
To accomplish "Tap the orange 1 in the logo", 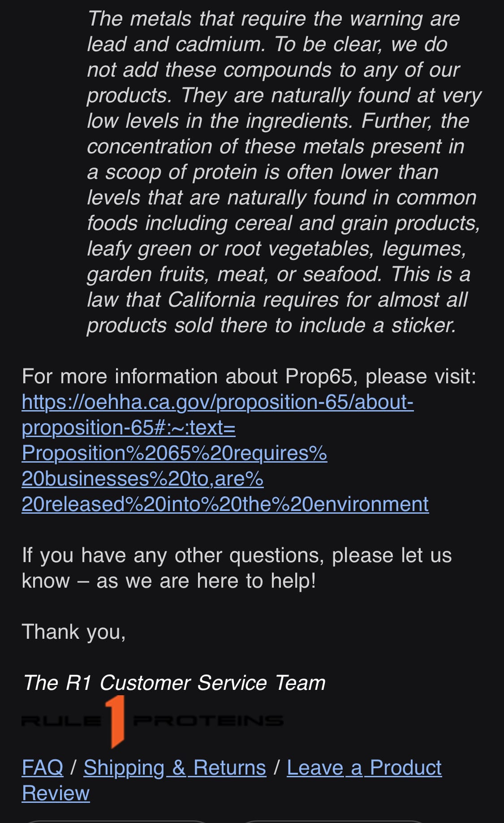I will click(115, 721).
